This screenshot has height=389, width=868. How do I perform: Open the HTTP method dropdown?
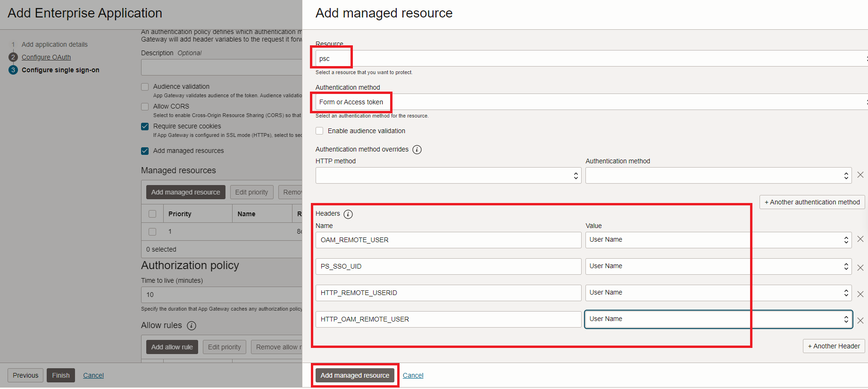[x=448, y=176]
